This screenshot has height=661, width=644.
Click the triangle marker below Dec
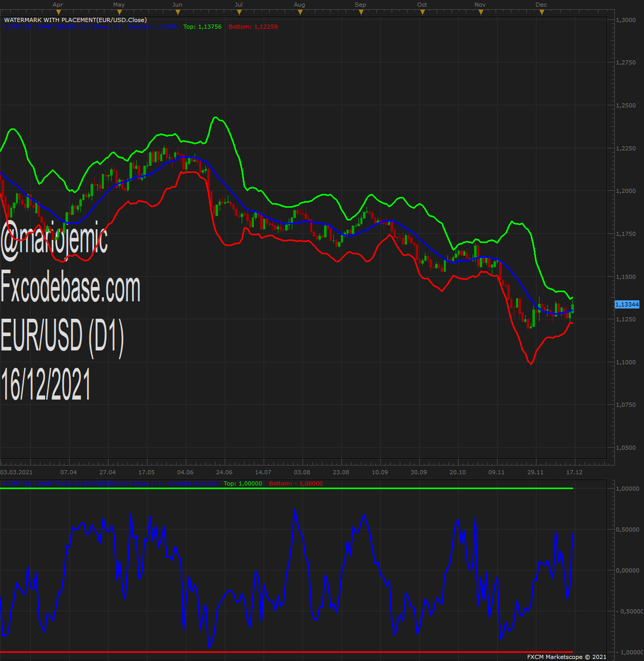tap(542, 12)
